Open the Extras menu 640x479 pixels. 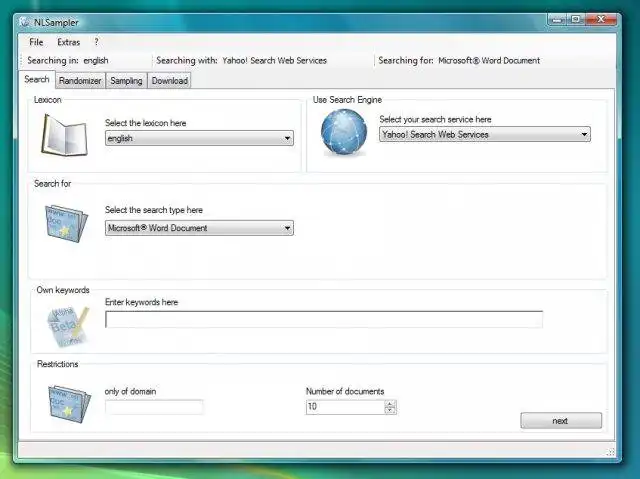point(69,42)
